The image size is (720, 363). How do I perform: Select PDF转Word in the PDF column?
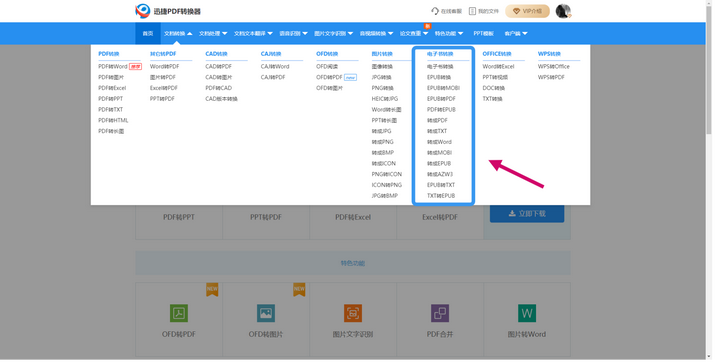tap(112, 67)
